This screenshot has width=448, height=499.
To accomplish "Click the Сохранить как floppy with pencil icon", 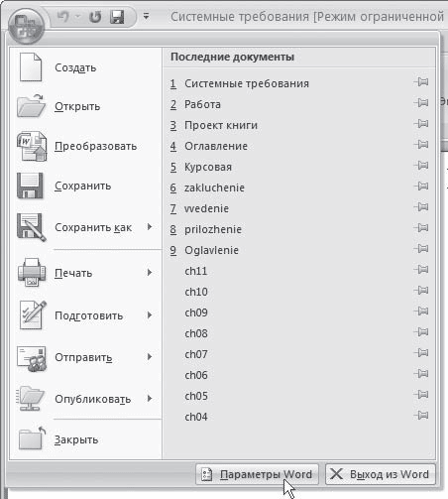I will [32, 227].
